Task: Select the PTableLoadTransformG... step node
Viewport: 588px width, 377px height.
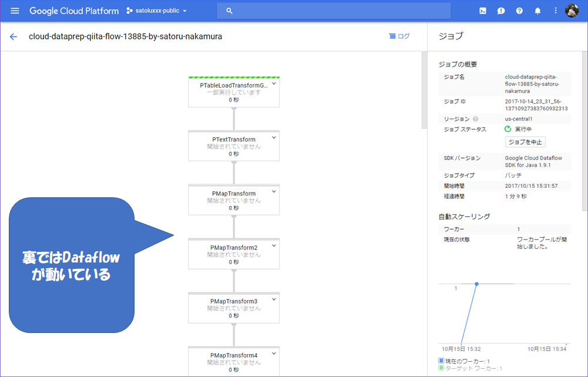Action: coord(234,92)
